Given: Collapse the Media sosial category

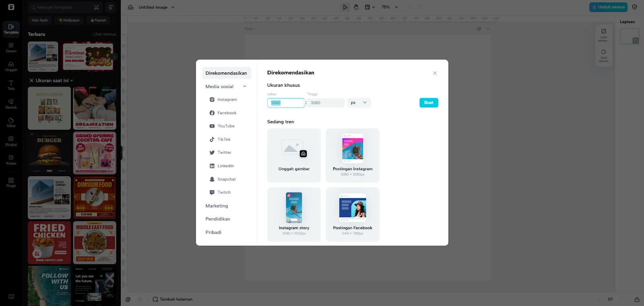Looking at the screenshot, I should [x=244, y=86].
